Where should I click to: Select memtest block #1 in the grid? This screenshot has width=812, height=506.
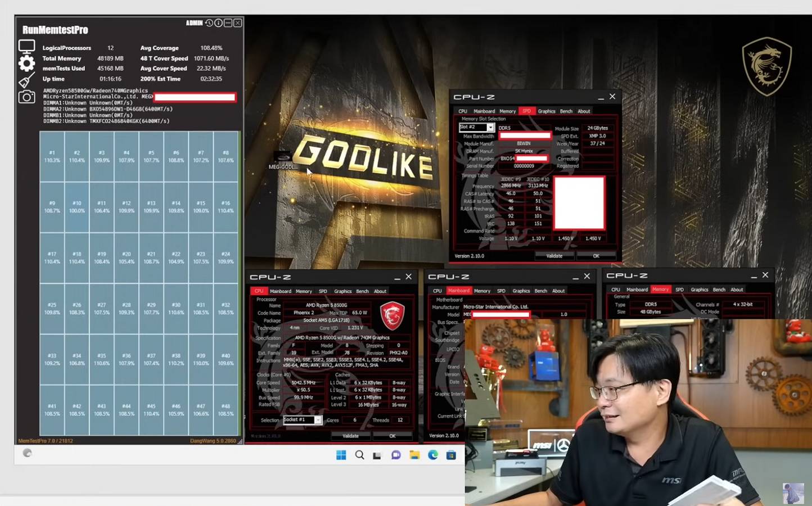coord(52,156)
